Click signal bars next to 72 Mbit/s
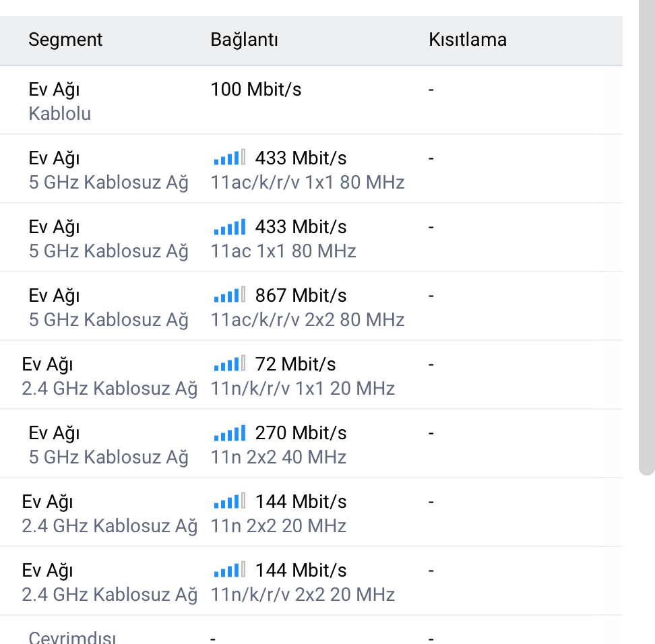Image resolution: width=655 pixels, height=644 pixels. 229,363
